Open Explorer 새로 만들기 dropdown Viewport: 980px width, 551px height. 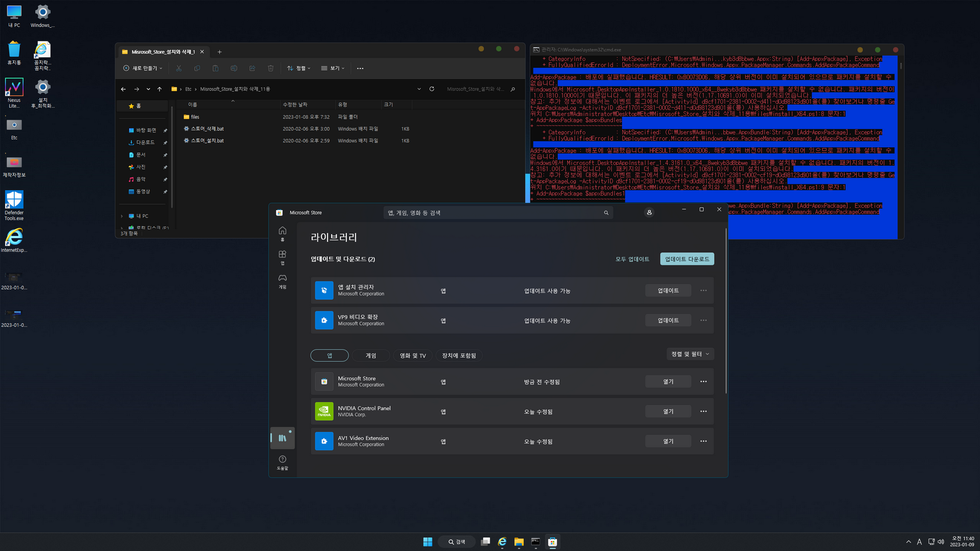[143, 68]
